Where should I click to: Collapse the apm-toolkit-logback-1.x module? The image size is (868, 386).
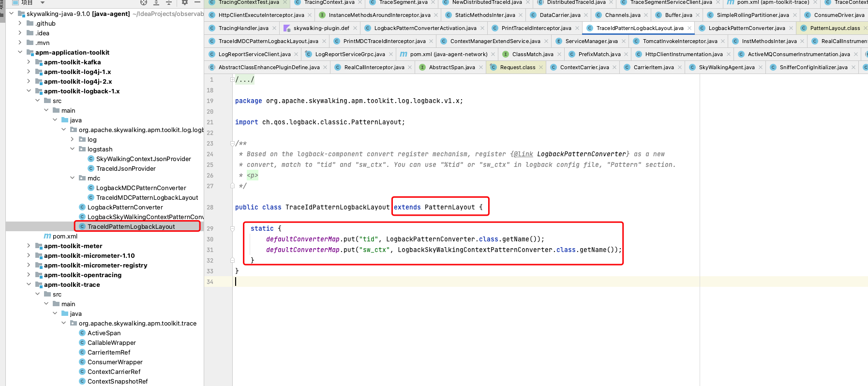point(29,91)
